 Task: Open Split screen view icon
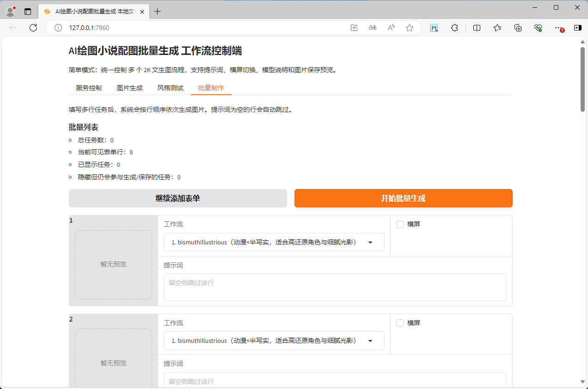click(x=477, y=28)
